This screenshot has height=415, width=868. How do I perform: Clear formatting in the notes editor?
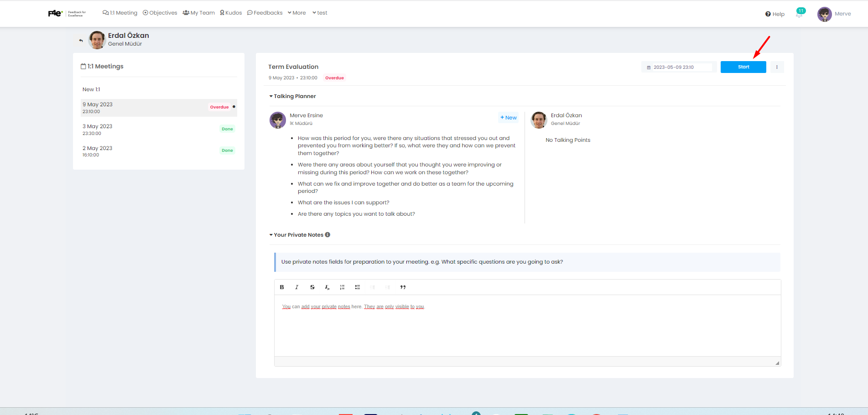tap(327, 287)
